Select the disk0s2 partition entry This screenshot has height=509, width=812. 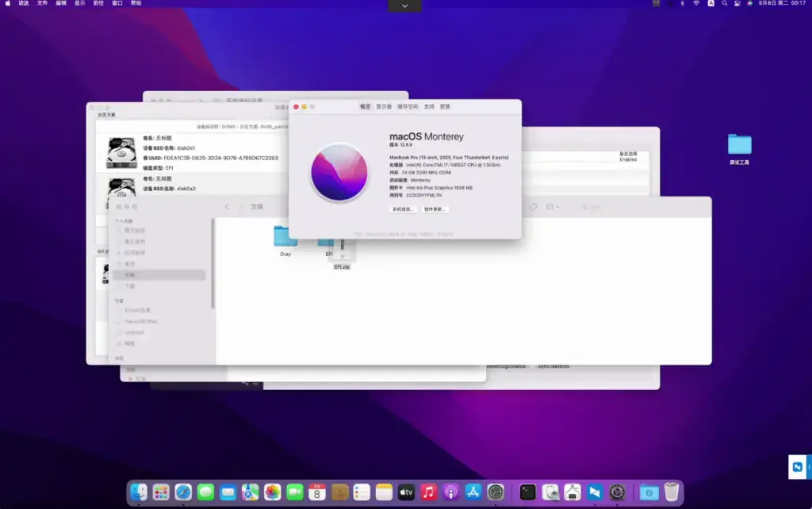coord(192,185)
